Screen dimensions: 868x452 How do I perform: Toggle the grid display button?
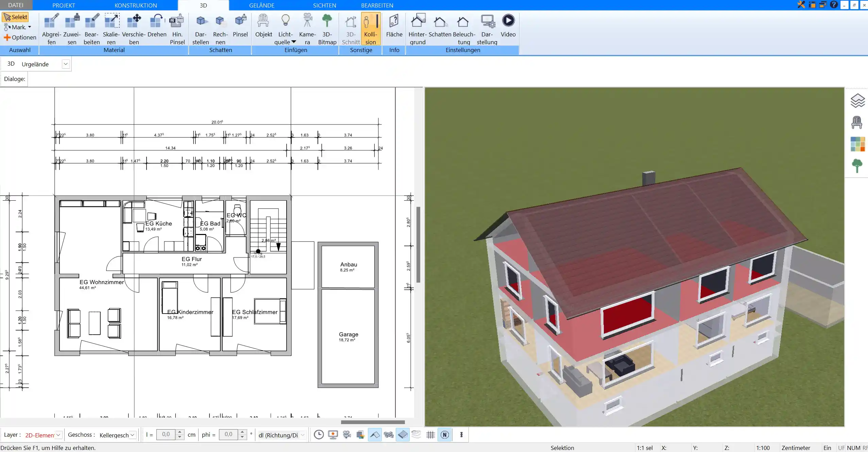pyautogui.click(x=430, y=435)
